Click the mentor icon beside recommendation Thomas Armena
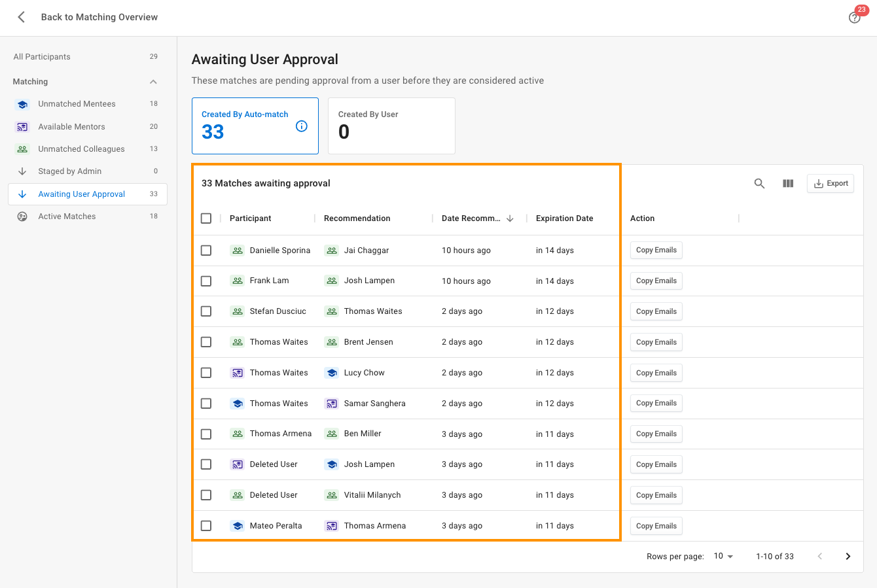This screenshot has height=588, width=877. [332, 526]
